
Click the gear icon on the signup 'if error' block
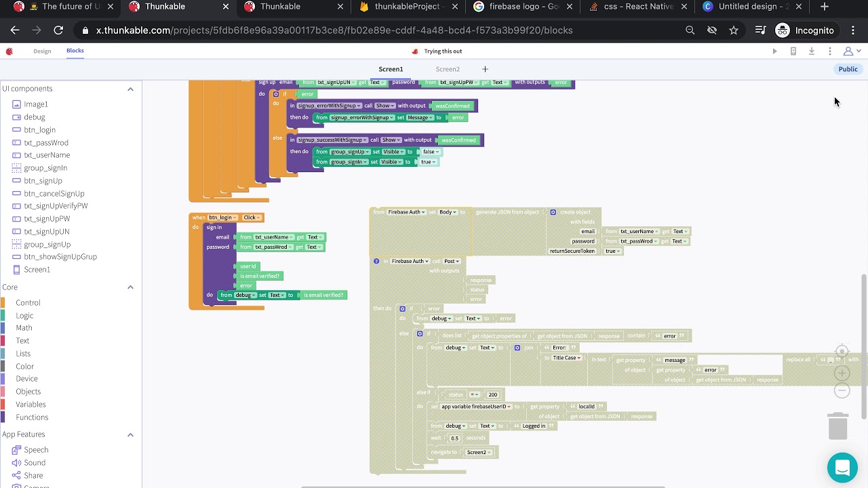[x=276, y=94]
